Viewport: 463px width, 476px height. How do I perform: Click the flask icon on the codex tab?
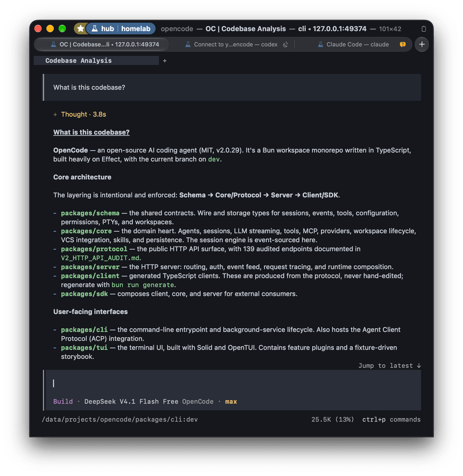(188, 44)
